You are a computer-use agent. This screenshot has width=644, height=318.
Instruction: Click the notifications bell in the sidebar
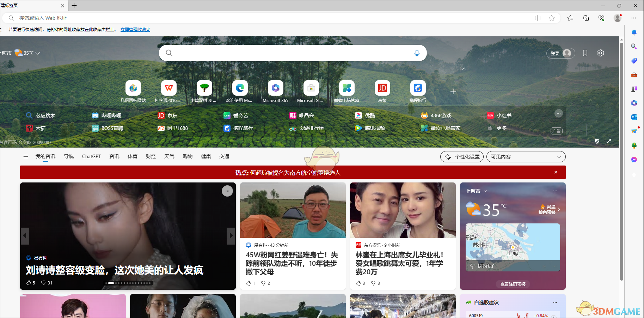634,32
